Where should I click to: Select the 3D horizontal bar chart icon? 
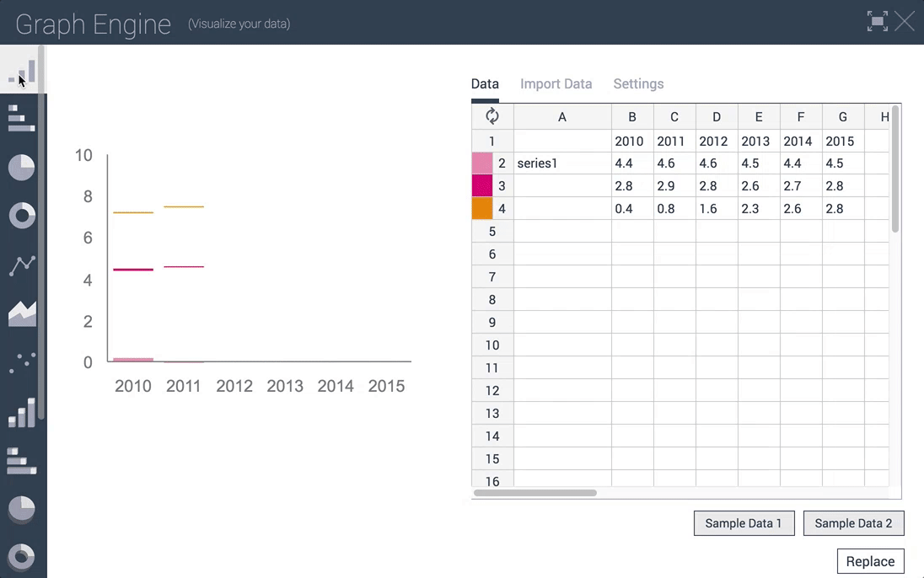(x=22, y=461)
